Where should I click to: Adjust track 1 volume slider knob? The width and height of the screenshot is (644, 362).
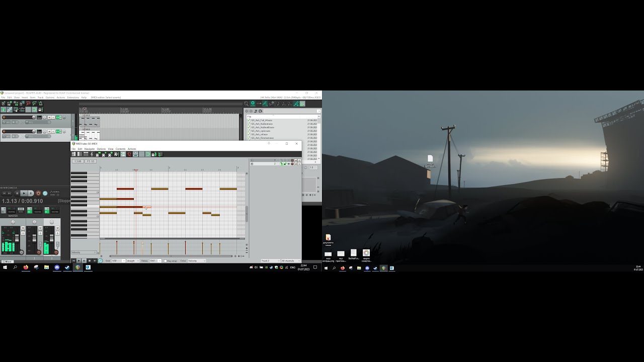pos(34,117)
